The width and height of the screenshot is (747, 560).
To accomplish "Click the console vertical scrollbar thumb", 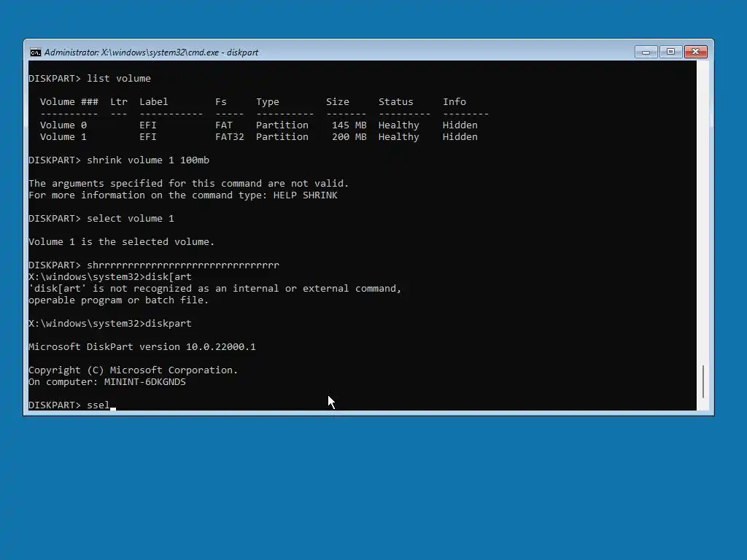I will [x=703, y=381].
